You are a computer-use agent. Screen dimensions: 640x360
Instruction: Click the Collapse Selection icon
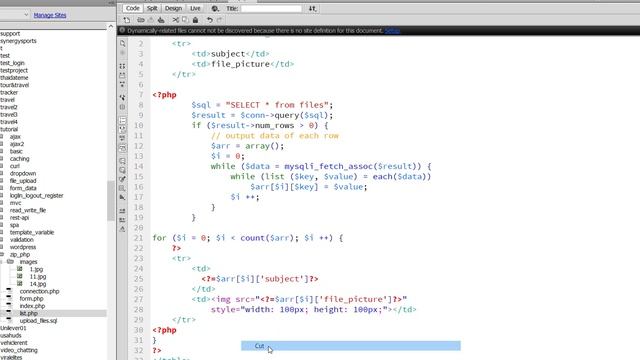(122, 75)
